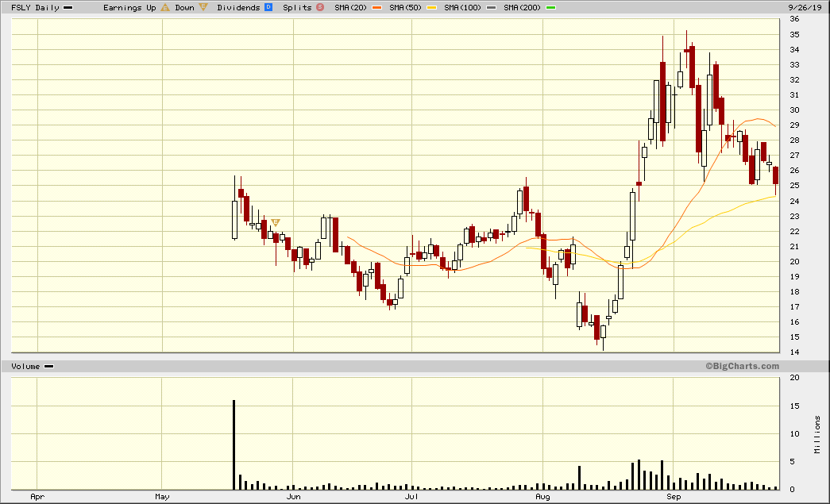The image size is (830, 504).
Task: Click the 'Apr' x-axis month label
Action: pos(37,497)
